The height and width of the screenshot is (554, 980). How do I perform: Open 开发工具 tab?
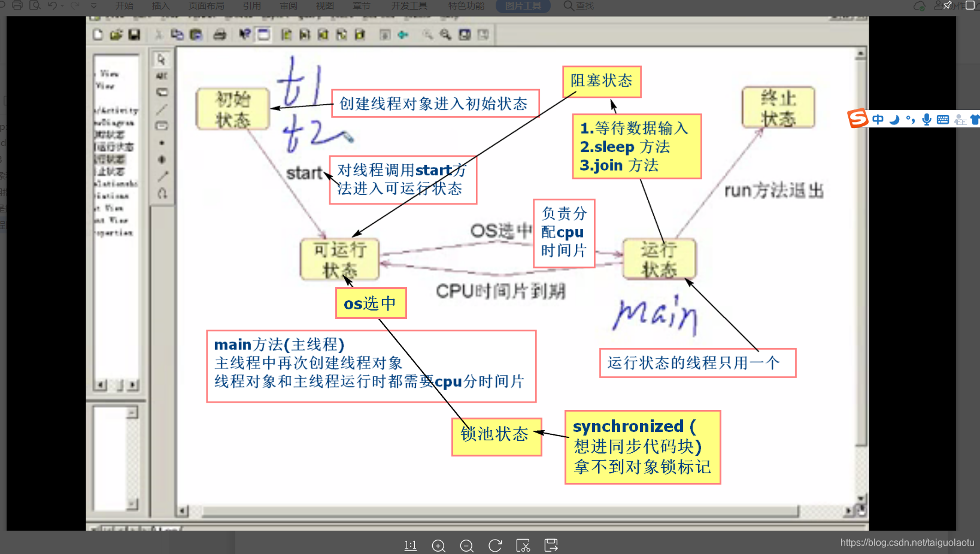click(x=409, y=5)
